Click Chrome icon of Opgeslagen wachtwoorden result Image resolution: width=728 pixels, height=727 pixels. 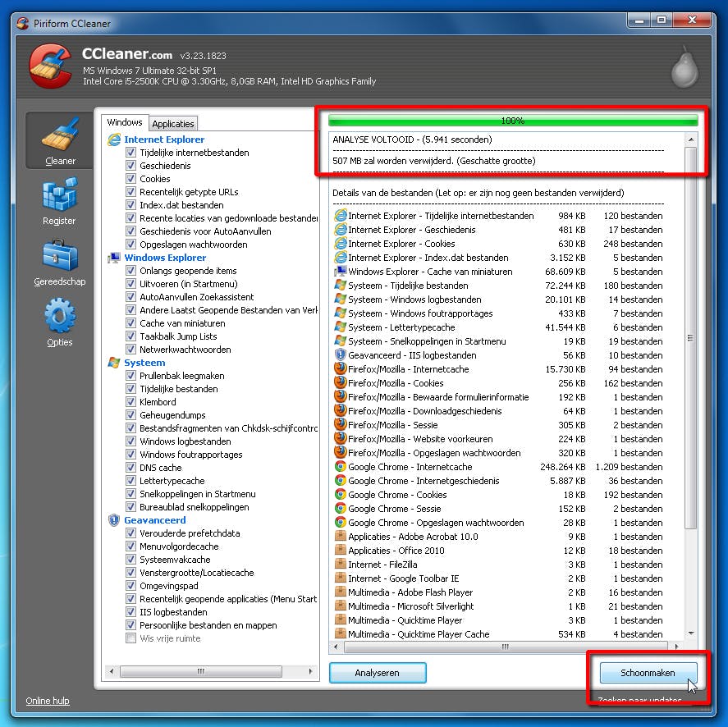tap(341, 522)
